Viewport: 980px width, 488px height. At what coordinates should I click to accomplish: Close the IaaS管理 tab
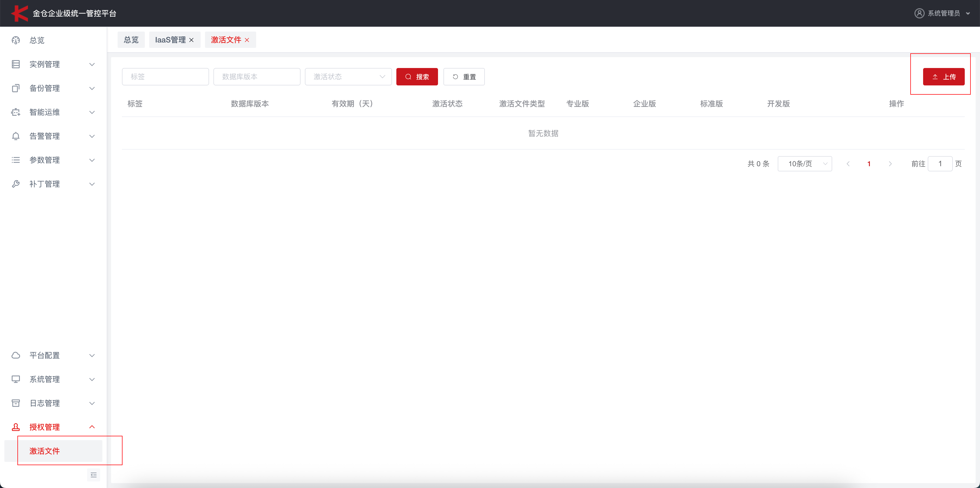191,40
